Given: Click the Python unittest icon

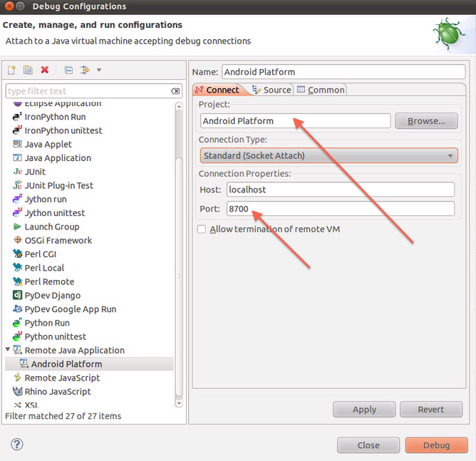Looking at the screenshot, I should 17,336.
